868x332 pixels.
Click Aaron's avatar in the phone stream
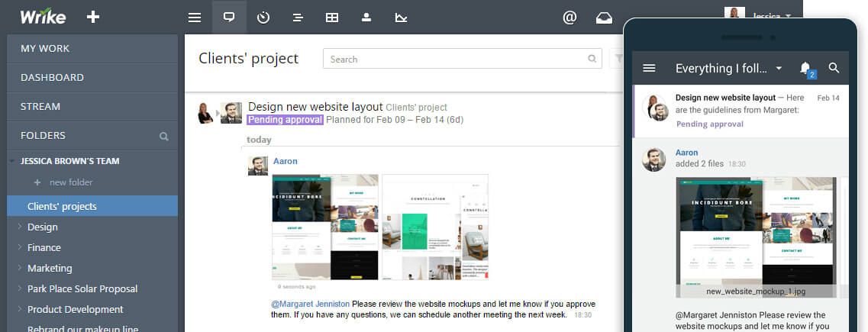tap(653, 160)
